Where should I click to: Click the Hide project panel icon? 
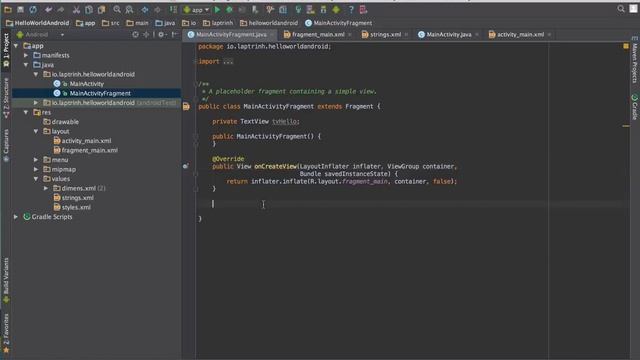[174, 35]
